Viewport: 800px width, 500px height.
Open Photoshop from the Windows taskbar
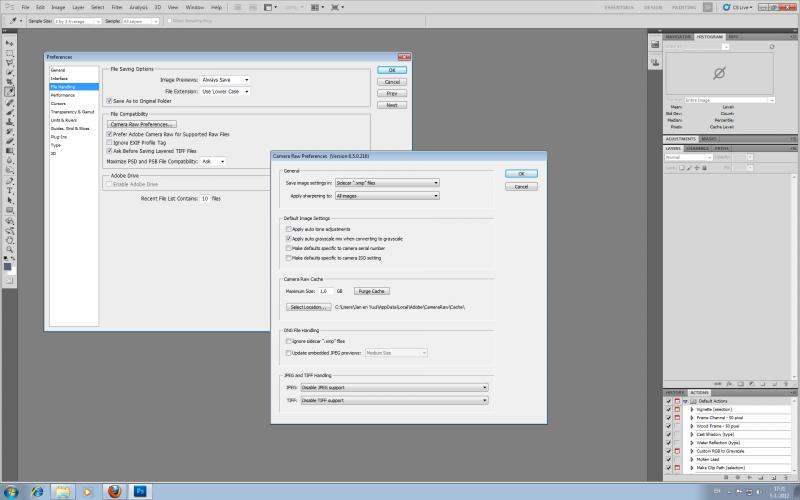[140, 491]
